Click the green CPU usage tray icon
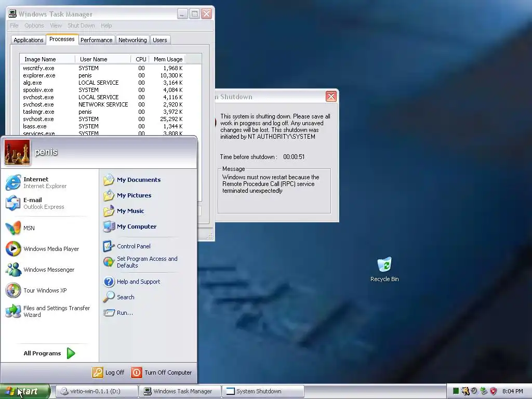The width and height of the screenshot is (532, 399). pos(456,391)
